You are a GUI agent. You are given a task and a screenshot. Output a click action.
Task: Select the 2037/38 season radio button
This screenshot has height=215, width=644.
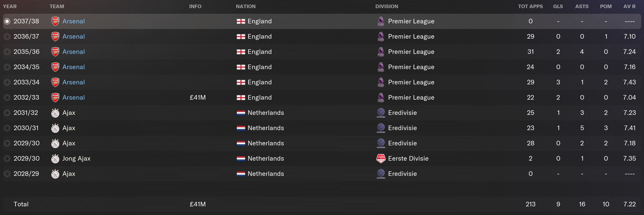[x=7, y=21]
